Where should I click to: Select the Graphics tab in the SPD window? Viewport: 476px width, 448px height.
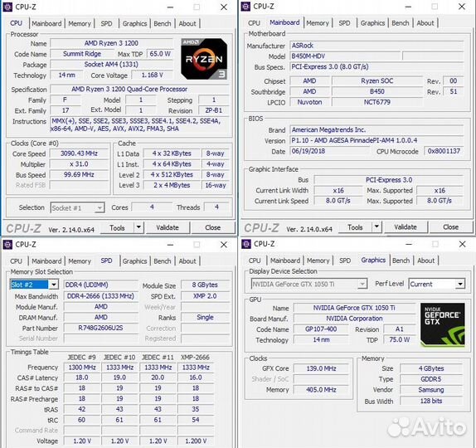tap(134, 261)
